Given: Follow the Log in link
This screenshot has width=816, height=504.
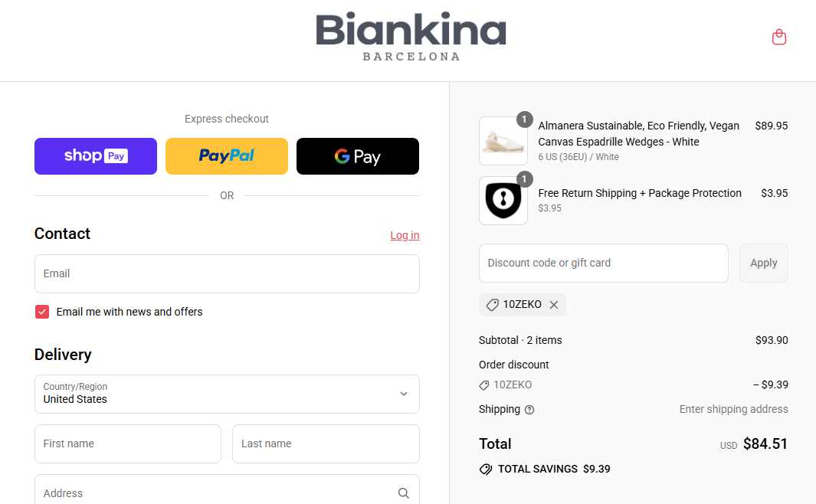Looking at the screenshot, I should (405, 235).
